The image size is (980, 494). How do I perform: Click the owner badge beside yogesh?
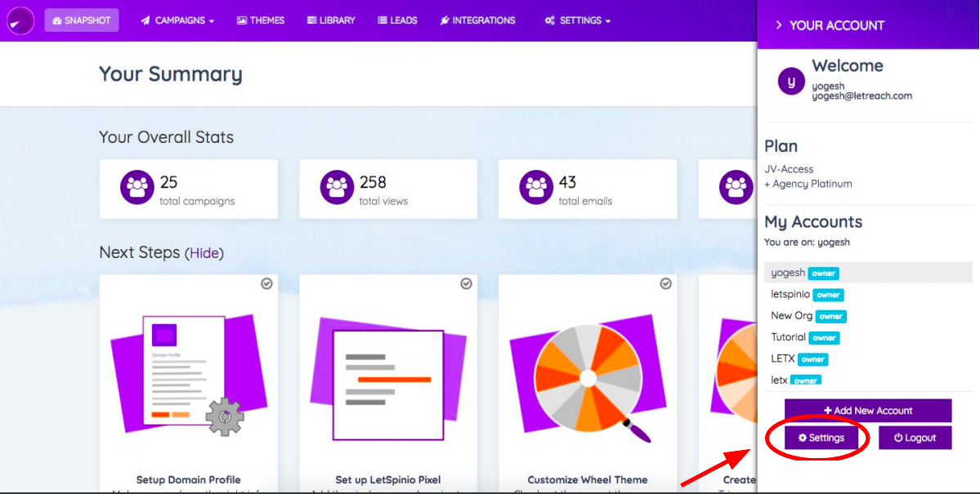point(823,274)
